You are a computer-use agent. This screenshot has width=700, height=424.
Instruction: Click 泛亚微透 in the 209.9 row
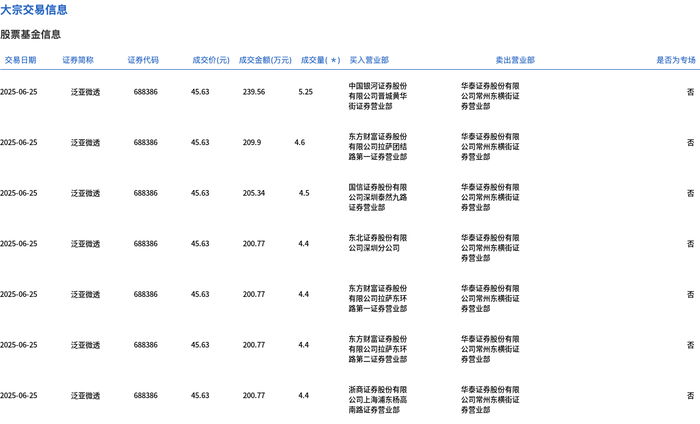pyautogui.click(x=85, y=142)
